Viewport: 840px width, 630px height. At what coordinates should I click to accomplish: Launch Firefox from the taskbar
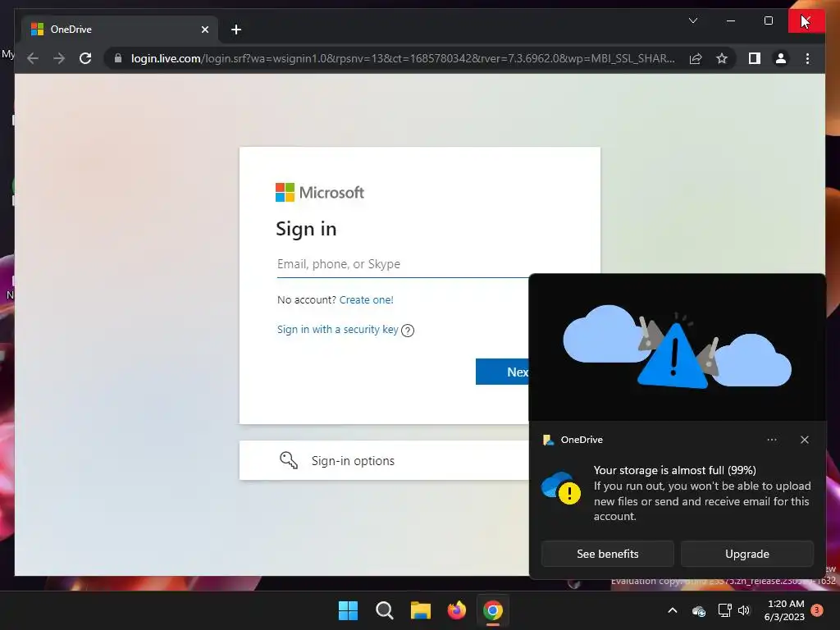(456, 610)
